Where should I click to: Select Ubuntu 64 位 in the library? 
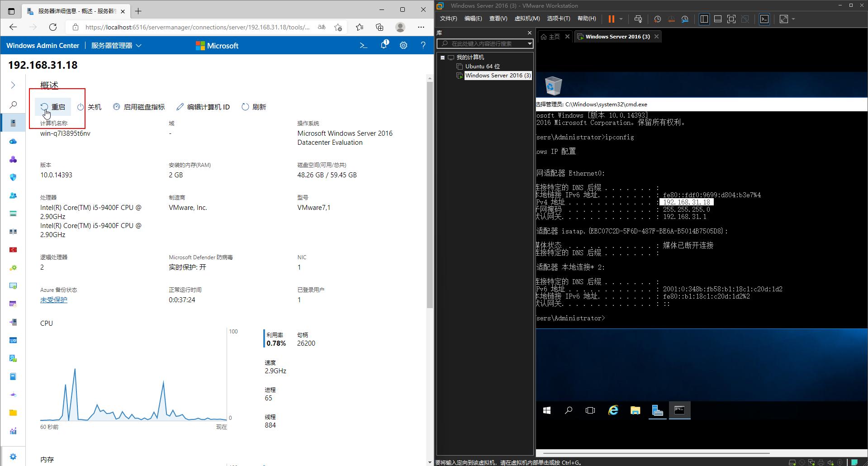(x=483, y=67)
